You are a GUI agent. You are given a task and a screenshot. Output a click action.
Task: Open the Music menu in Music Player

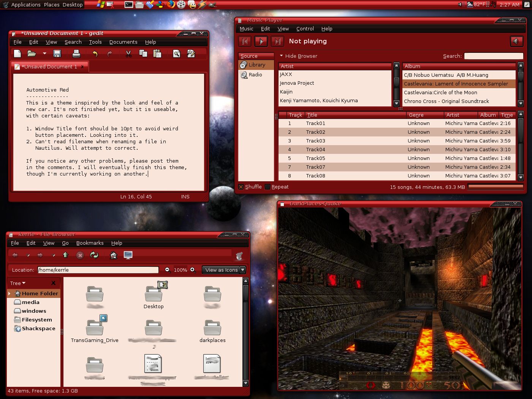tap(247, 28)
